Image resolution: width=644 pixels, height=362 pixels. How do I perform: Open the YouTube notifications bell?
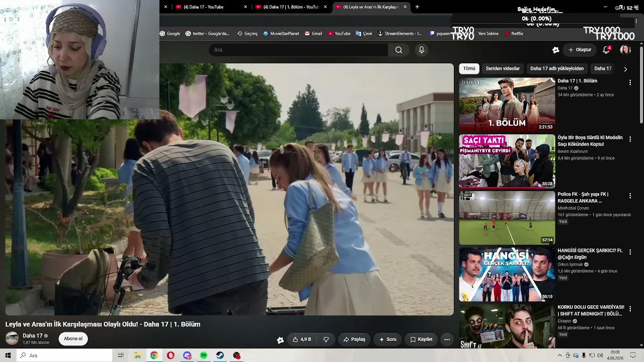606,50
